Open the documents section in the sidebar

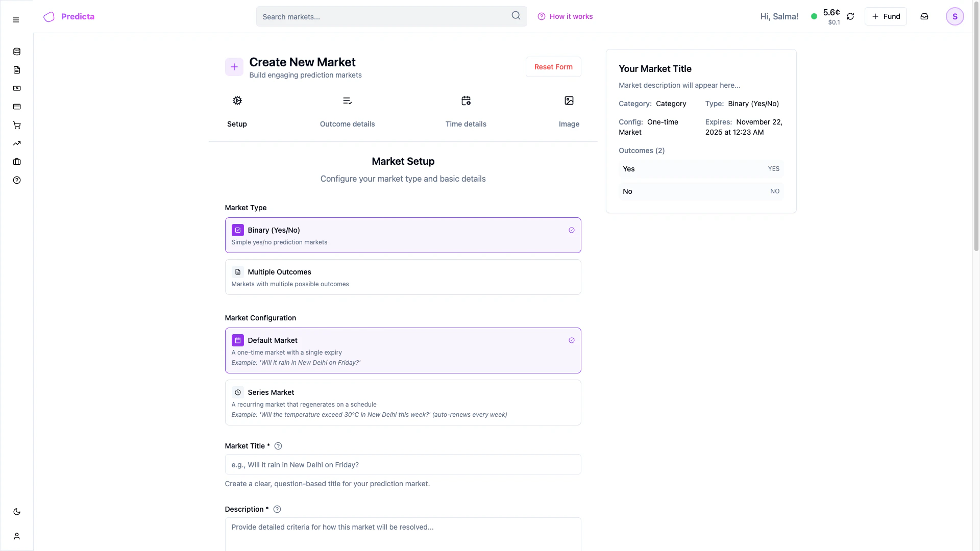[x=17, y=70]
